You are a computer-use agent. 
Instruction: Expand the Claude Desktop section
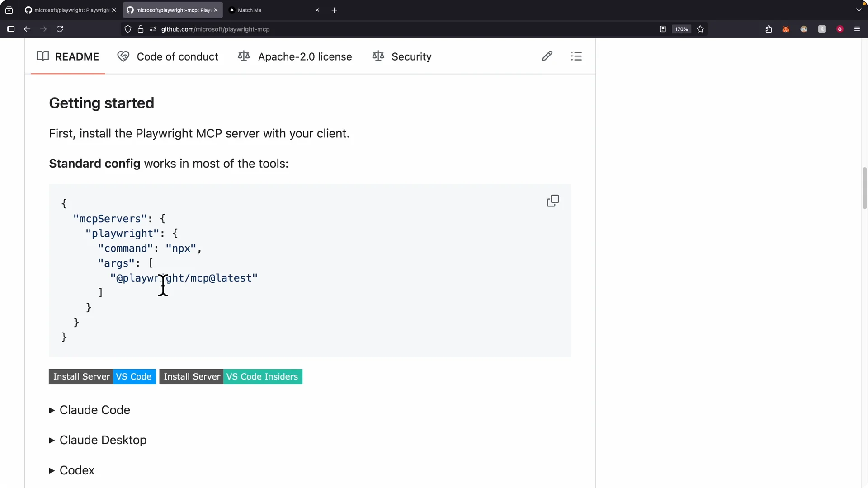(98, 440)
